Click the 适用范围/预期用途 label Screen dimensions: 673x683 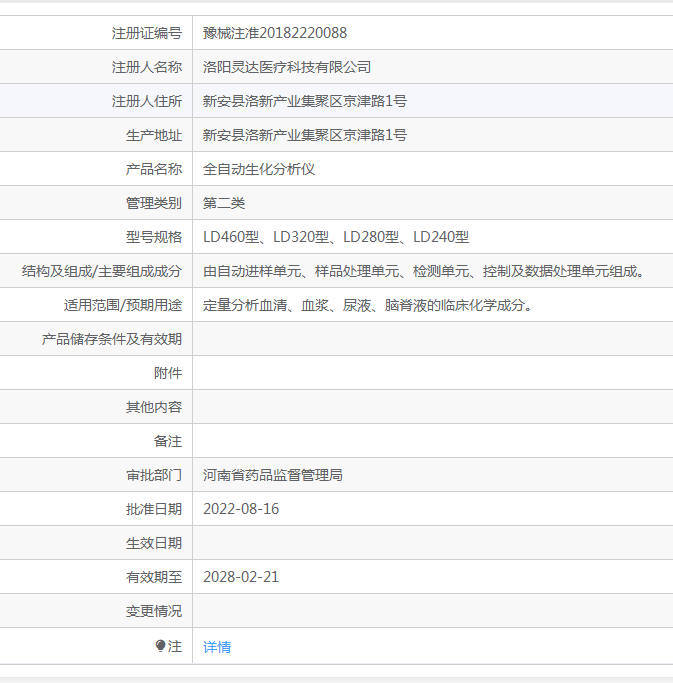123,305
